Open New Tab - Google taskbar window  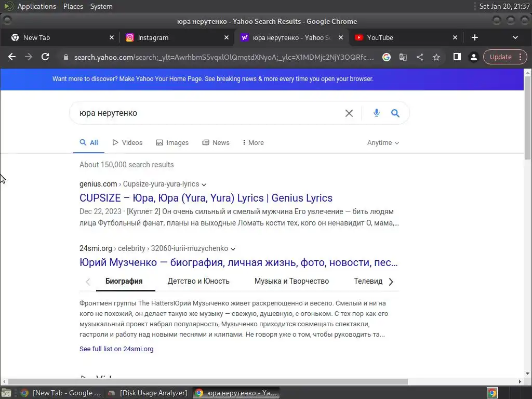pos(61,393)
